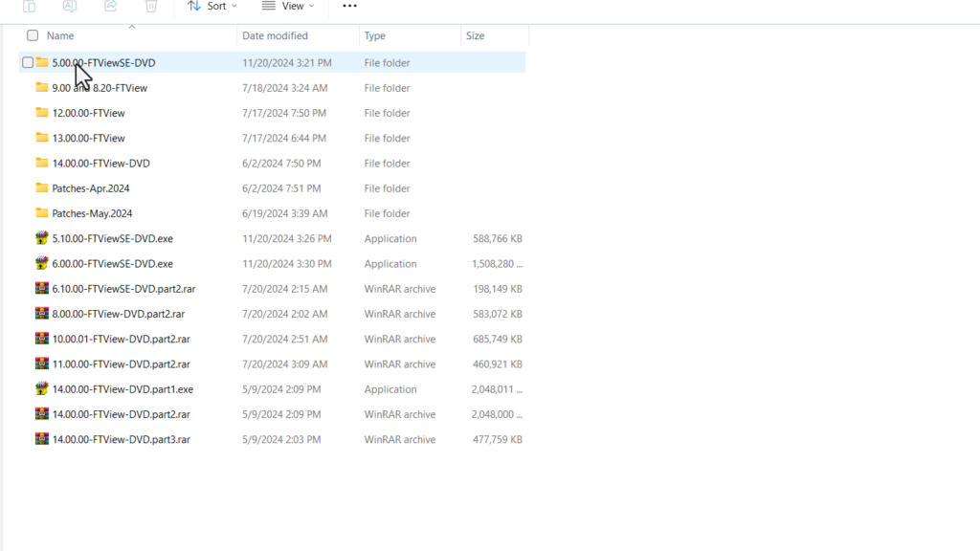
Task: Select the 14.00.00-FTView-DVD.part3.rar archive
Action: tap(121, 440)
